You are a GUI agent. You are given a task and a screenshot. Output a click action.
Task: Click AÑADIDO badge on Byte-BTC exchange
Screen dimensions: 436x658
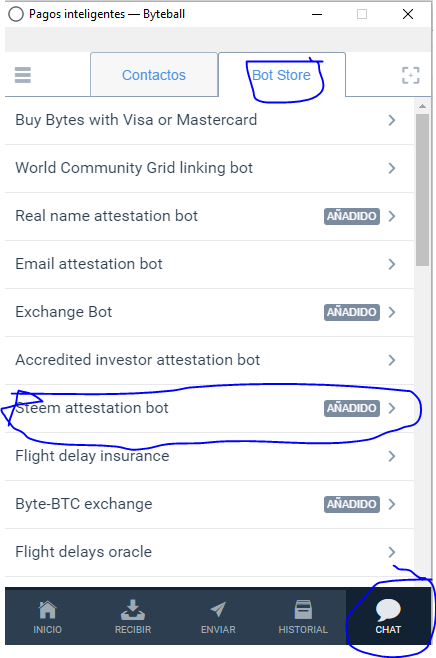point(352,504)
